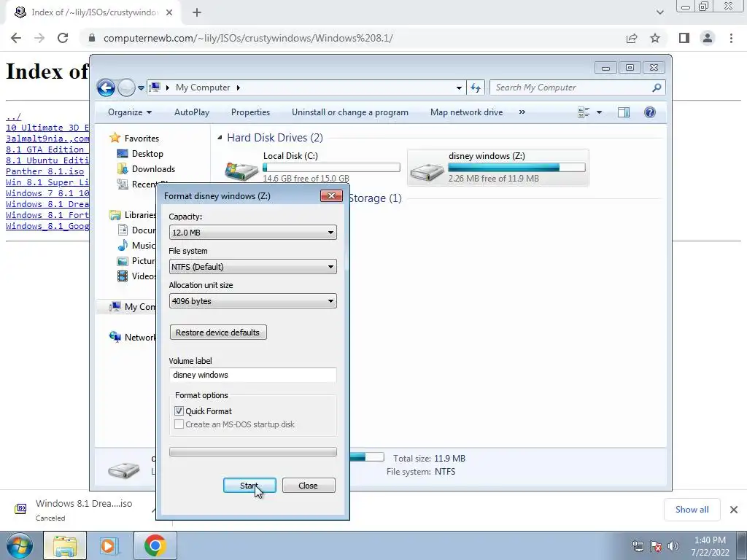
Task: Click the Search My Computer field
Action: tap(577, 87)
